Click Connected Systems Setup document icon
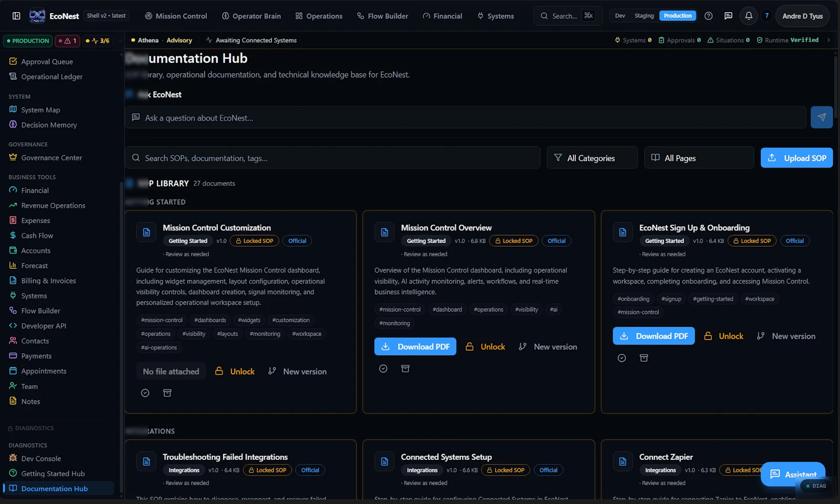Screen dimensions: 840x504 click(x=384, y=461)
